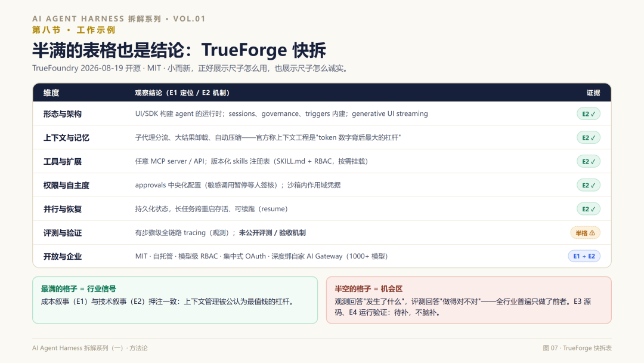Click the E2 ✓ badge in 并行与恢复 row
This screenshot has height=363, width=644.
point(588,209)
